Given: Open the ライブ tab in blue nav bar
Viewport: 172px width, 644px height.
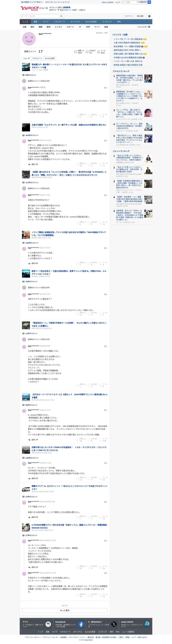Looking at the screenshot, I should 46,22.
